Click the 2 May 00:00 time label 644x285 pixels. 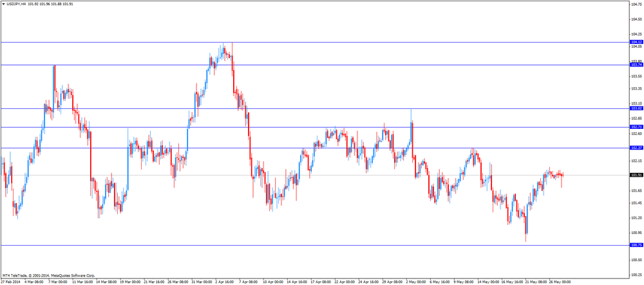[415, 282]
